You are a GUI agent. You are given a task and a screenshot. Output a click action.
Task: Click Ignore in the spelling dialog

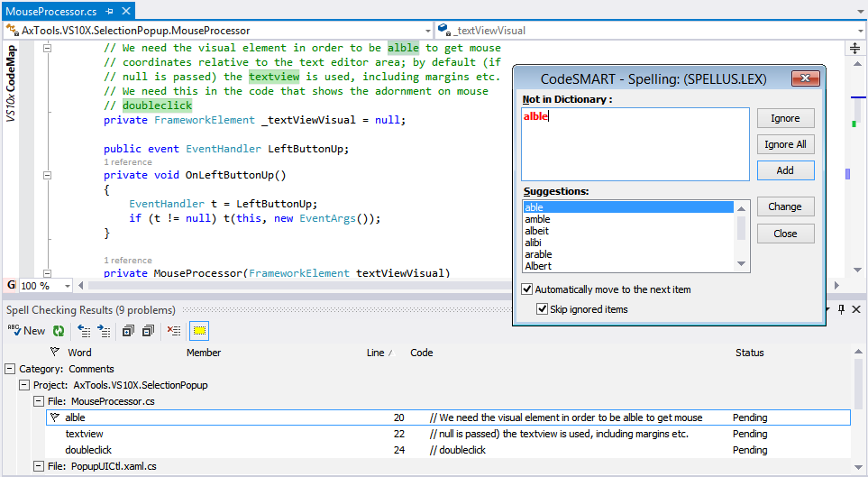pyautogui.click(x=785, y=118)
